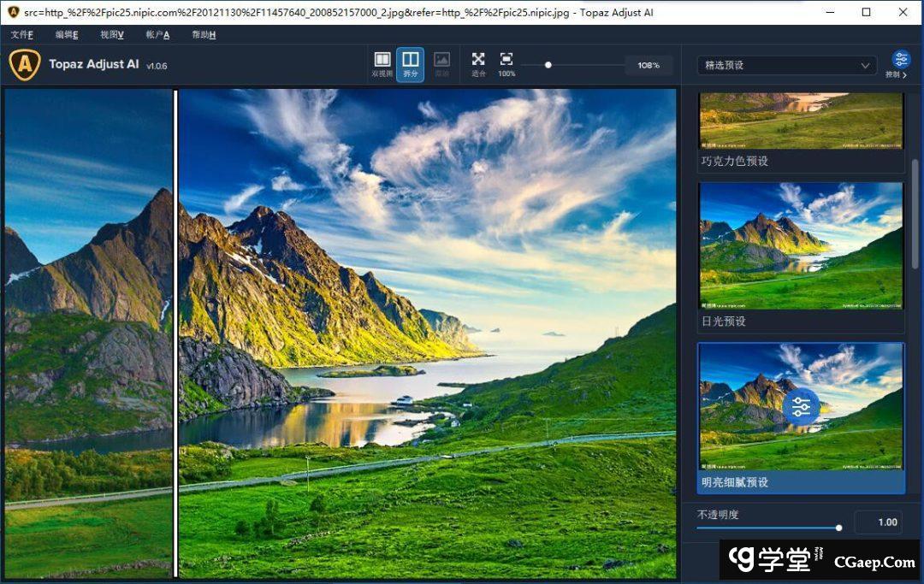This screenshot has height=584, width=924.
Task: Click the opacity value field showing 1.00
Action: 878,522
